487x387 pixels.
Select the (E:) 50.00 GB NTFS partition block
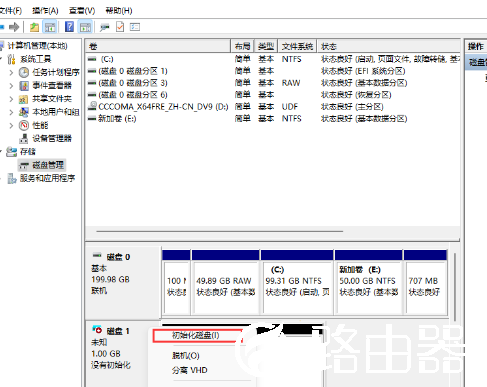(368, 282)
